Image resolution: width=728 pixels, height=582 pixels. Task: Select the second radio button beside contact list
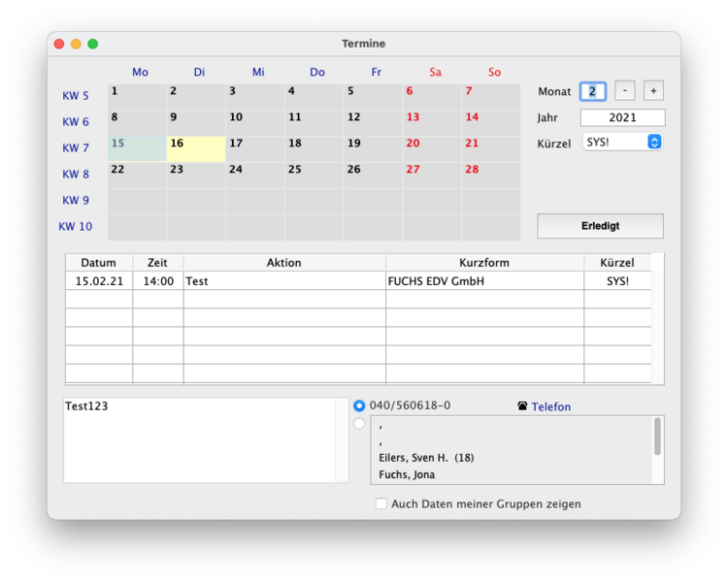click(x=359, y=423)
